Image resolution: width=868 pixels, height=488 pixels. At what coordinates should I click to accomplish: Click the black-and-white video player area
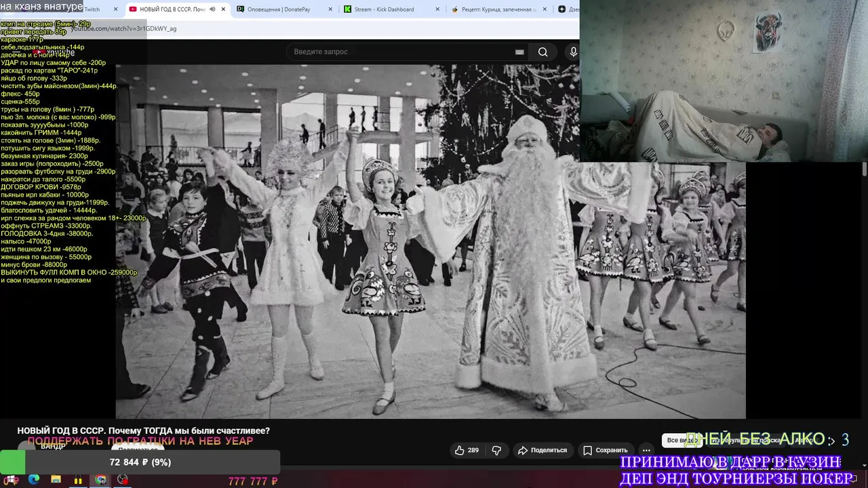[431, 241]
